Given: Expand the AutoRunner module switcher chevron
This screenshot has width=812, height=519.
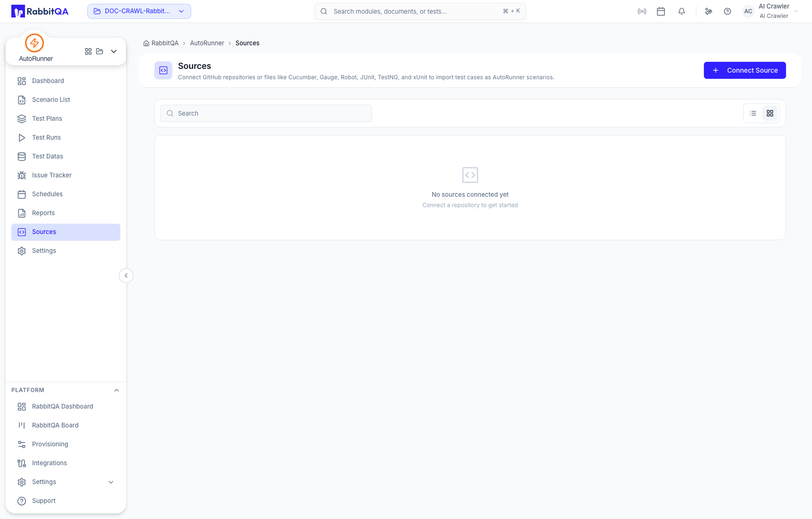Looking at the screenshot, I should click(x=114, y=51).
